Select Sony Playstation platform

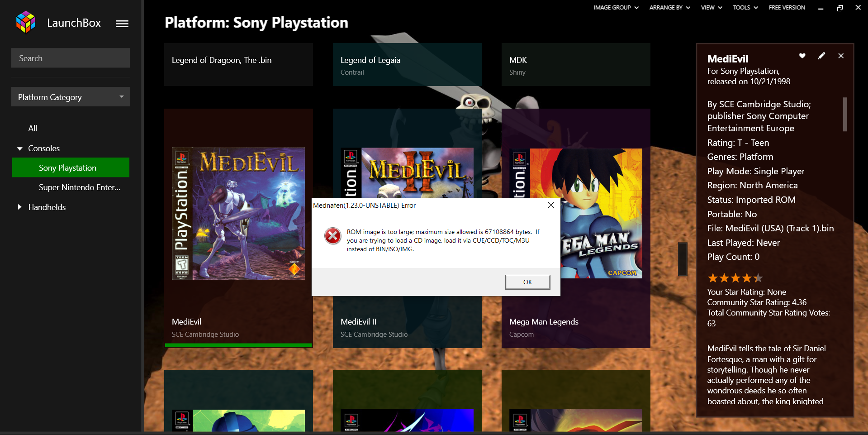click(71, 167)
